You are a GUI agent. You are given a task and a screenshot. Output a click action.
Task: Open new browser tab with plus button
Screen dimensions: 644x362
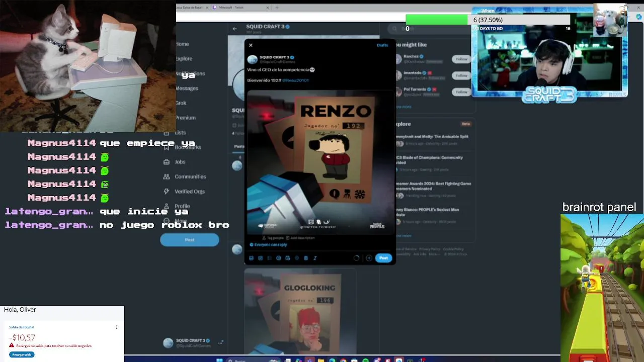pyautogui.click(x=277, y=8)
